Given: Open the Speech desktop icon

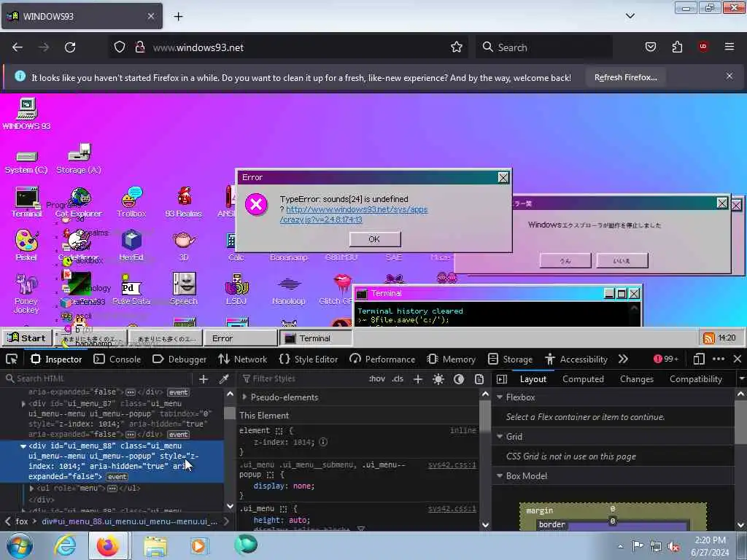Looking at the screenshot, I should pos(184,289).
